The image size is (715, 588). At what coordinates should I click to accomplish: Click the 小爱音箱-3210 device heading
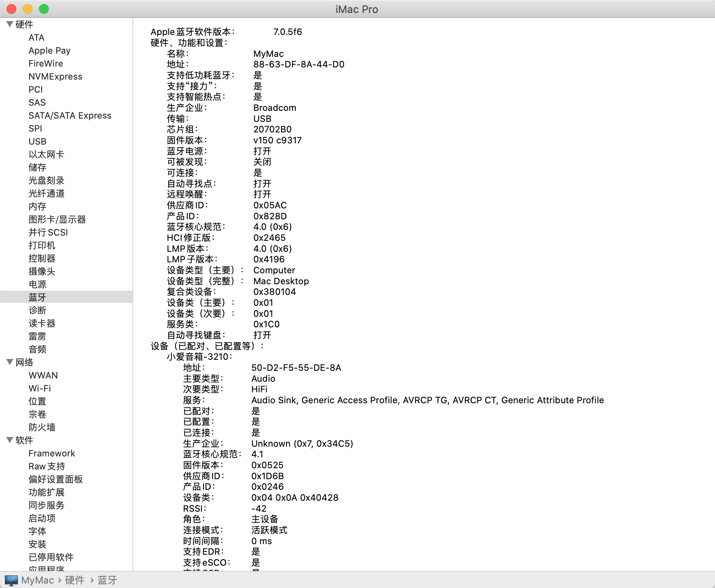199,357
